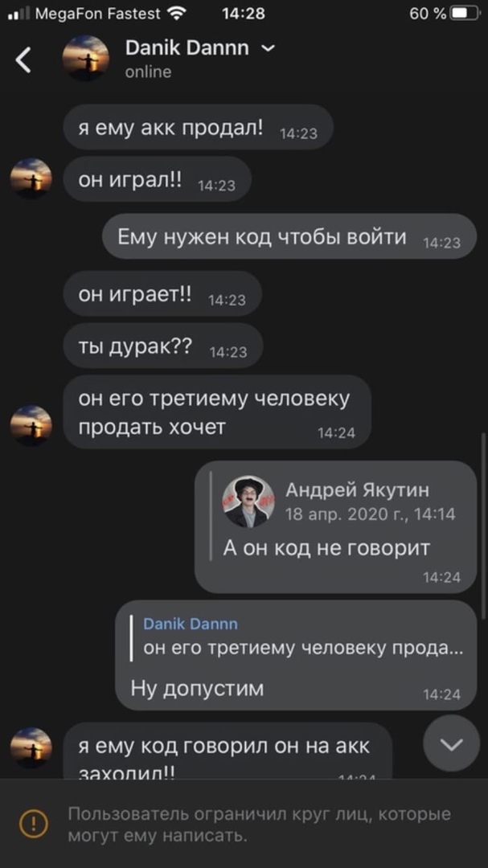Tap the warning exclamation icon at bottom
The width and height of the screenshot is (488, 868).
click(33, 823)
